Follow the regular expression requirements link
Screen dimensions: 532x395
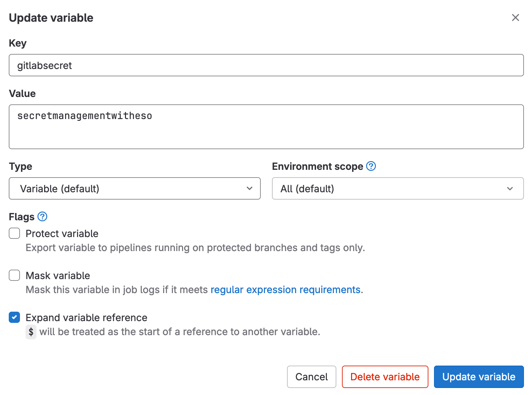(x=286, y=290)
